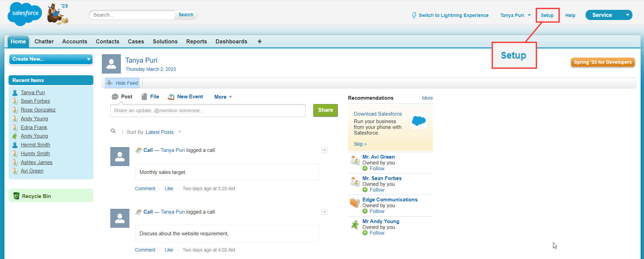Click call icon on website requirement post
Viewport: 644px width, 259px height.
pos(139,212)
